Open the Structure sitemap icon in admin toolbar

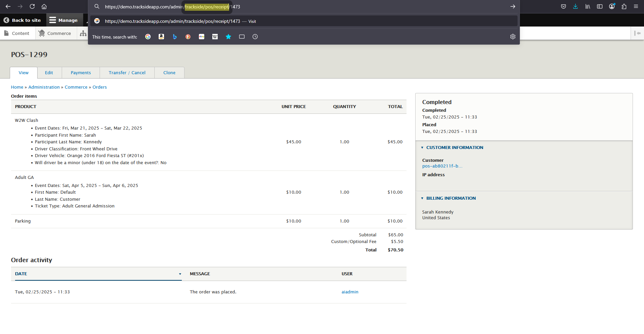(x=83, y=33)
